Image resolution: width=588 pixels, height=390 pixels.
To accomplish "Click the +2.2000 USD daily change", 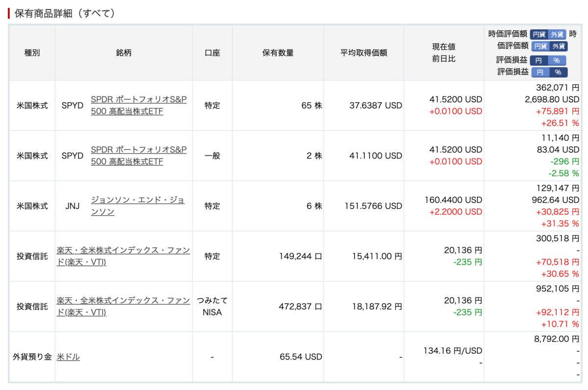I will (456, 212).
